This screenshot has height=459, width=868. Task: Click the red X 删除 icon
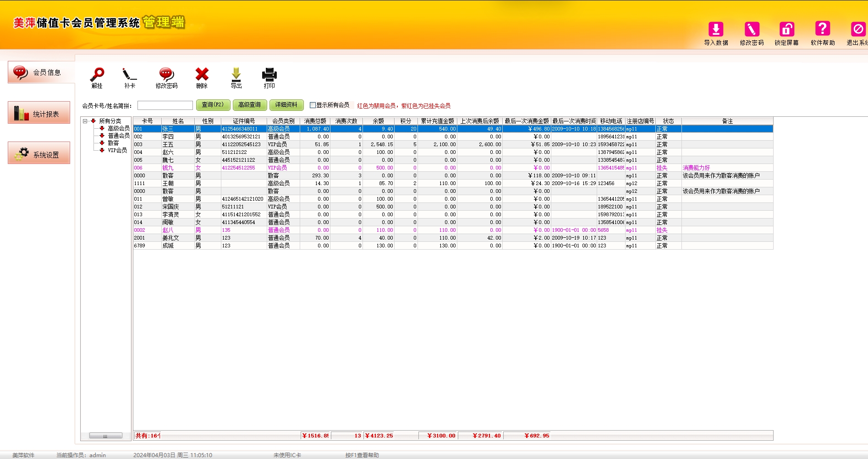202,75
